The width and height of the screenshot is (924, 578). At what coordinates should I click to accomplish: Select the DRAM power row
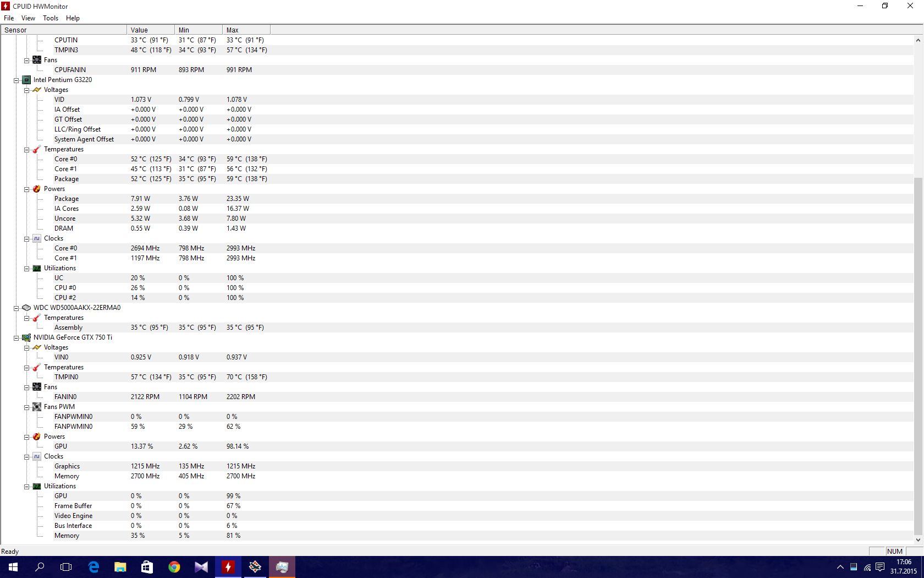(x=457, y=228)
